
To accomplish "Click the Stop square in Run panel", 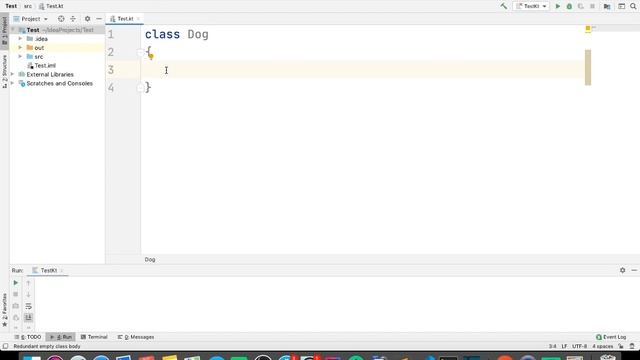I will click(16, 294).
